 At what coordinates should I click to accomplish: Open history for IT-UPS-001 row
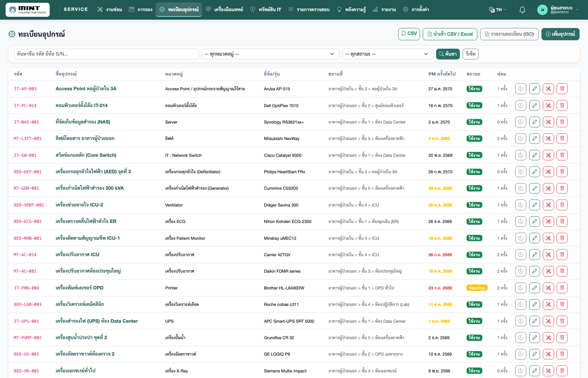click(x=520, y=321)
